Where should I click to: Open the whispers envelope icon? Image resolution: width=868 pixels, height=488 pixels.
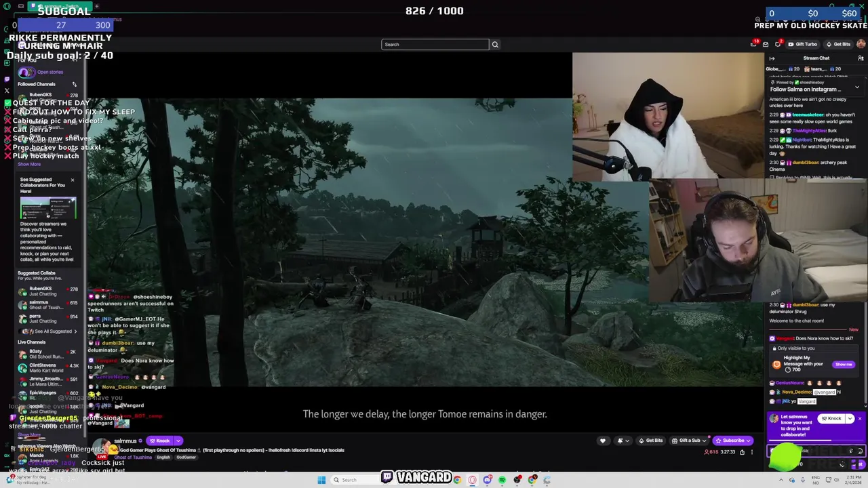pyautogui.click(x=766, y=44)
